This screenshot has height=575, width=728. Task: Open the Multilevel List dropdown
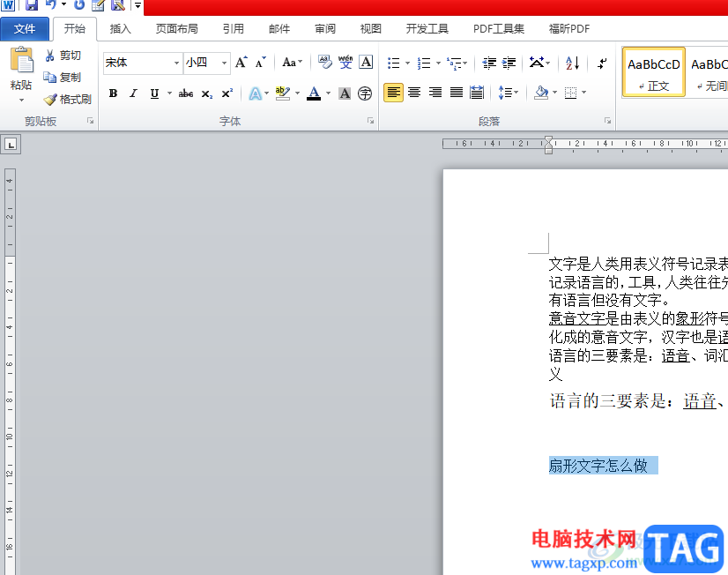point(457,63)
